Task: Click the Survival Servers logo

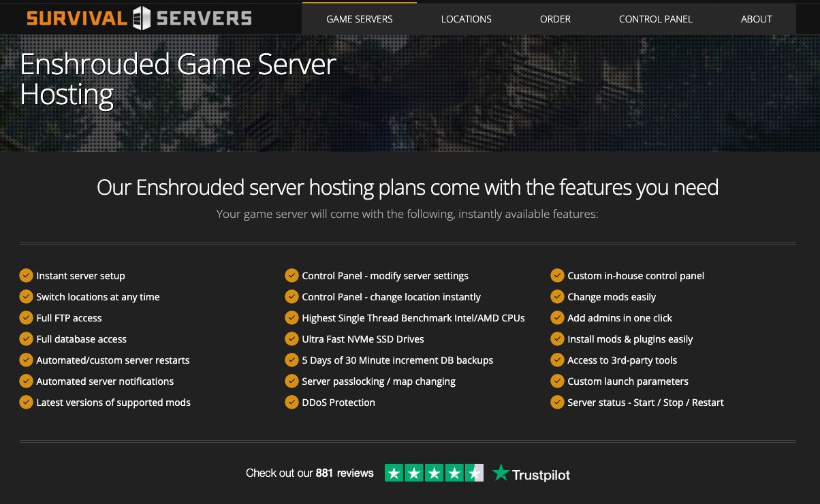Action: (x=139, y=18)
